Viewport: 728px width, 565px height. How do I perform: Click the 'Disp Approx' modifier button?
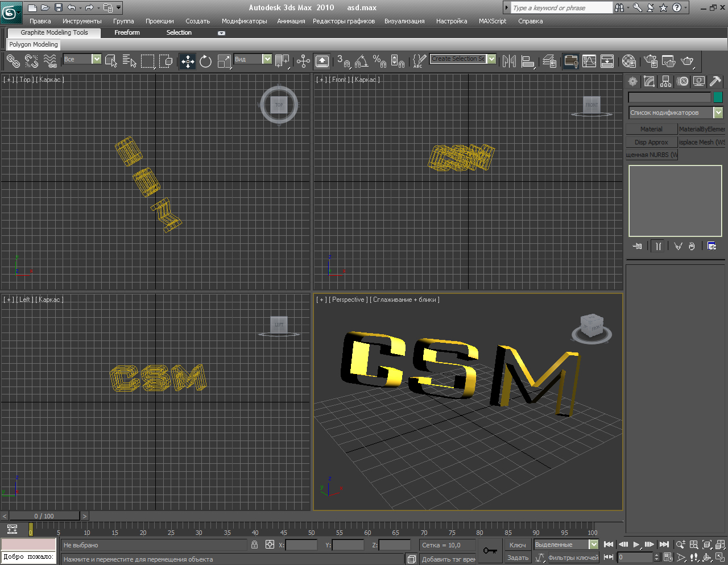651,142
